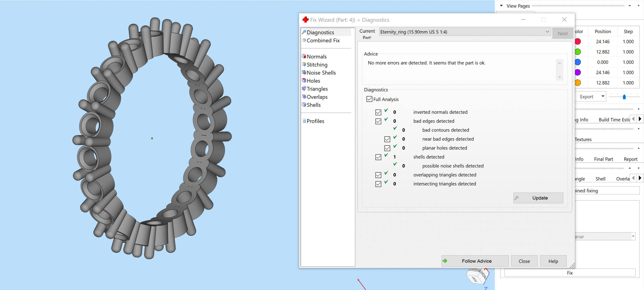Toggle the inverted normals detected checkbox
644x290 pixels.
(x=378, y=112)
